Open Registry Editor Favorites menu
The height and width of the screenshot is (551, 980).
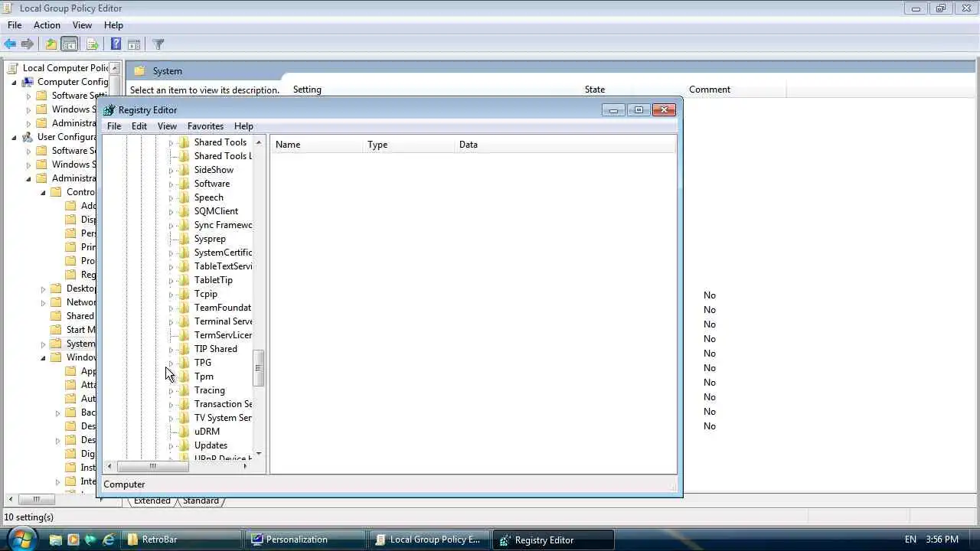(x=205, y=126)
